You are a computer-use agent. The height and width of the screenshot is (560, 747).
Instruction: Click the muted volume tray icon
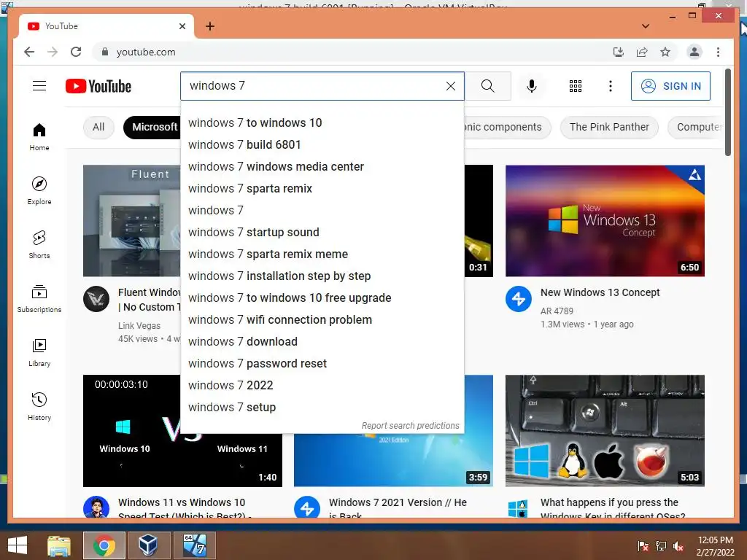678,546
